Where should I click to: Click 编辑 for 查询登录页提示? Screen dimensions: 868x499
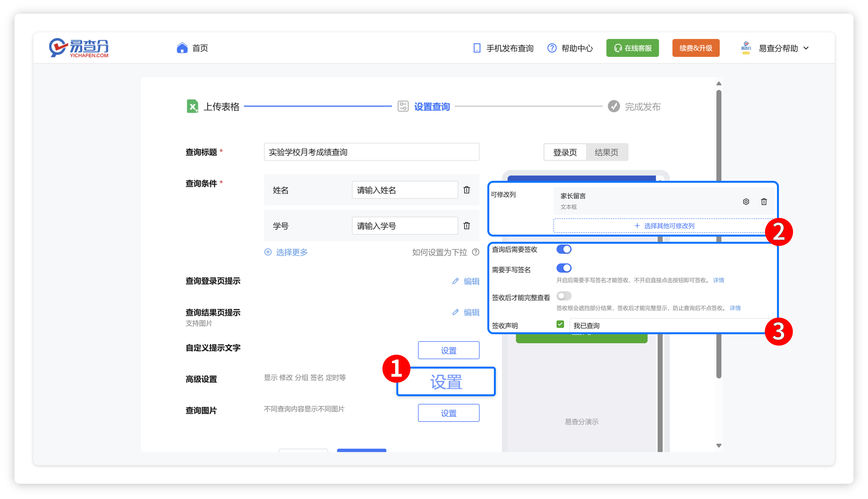click(x=471, y=281)
